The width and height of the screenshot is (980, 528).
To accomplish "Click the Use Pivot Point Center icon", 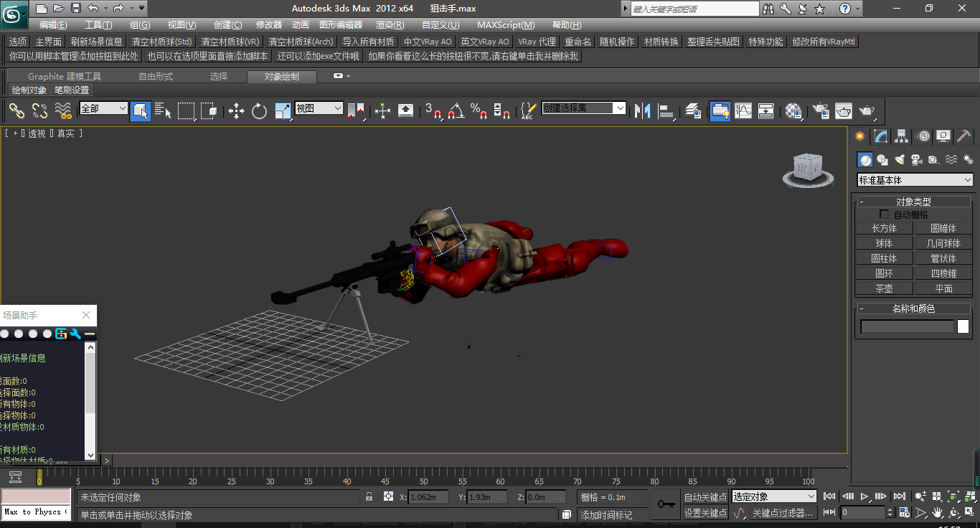I will tap(356, 110).
